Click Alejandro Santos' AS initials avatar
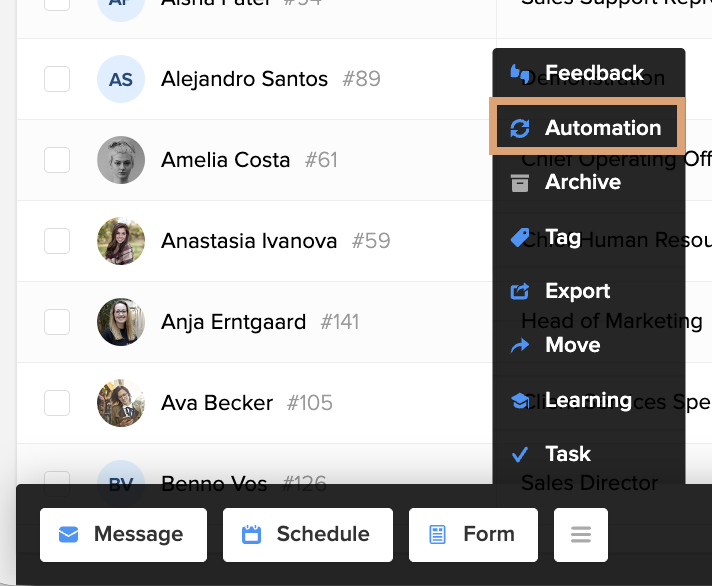Image resolution: width=712 pixels, height=586 pixels. 121,79
